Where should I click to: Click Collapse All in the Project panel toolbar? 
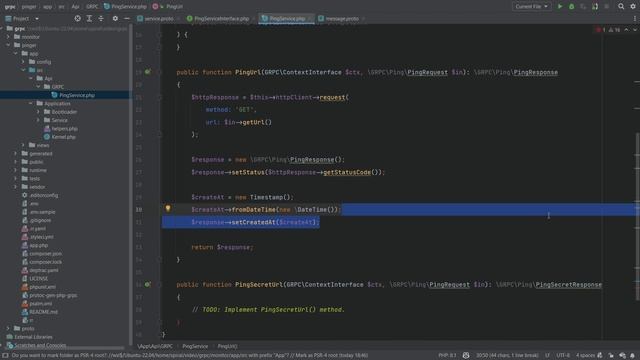pos(101,18)
